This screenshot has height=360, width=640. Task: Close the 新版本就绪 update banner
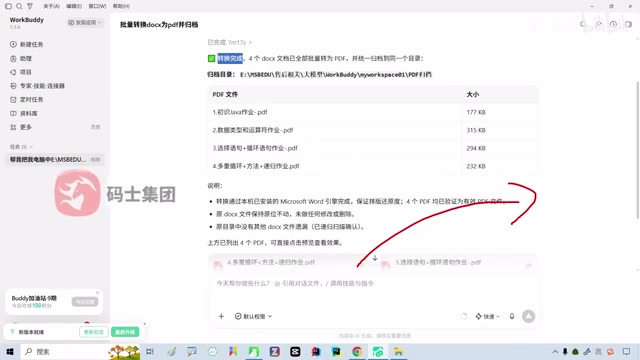coord(144,324)
